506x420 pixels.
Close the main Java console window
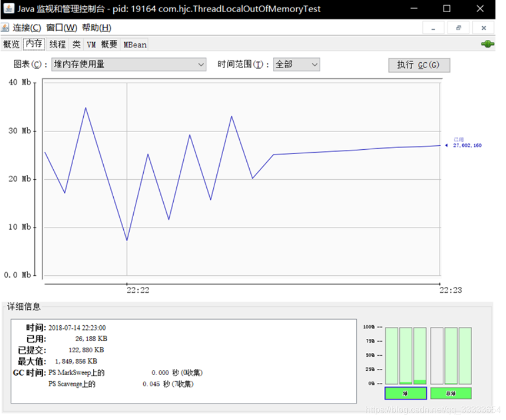pos(480,9)
